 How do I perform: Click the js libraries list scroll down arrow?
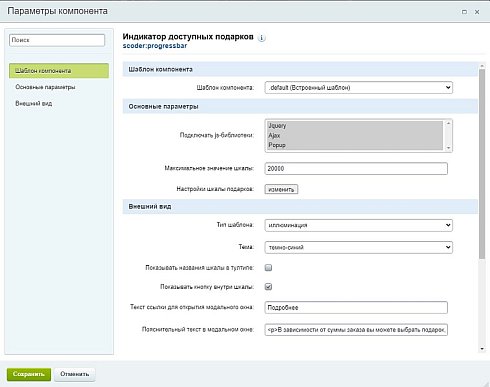(x=448, y=148)
